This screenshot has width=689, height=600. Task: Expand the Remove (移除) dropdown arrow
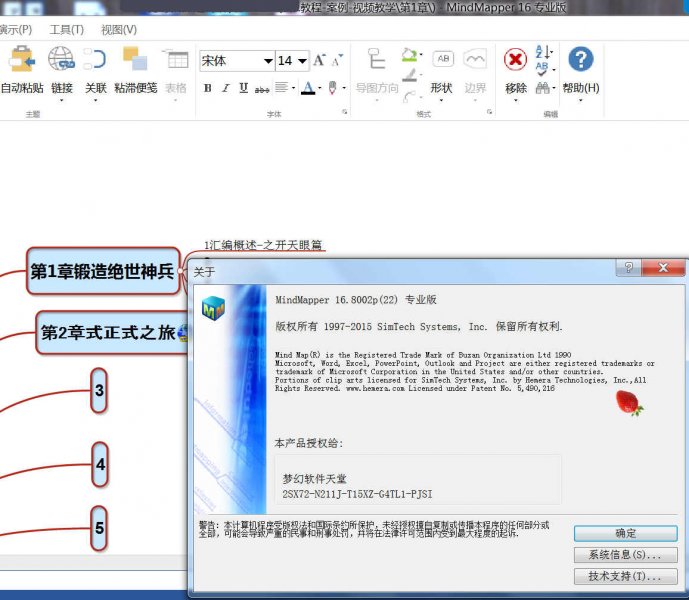pyautogui.click(x=516, y=101)
